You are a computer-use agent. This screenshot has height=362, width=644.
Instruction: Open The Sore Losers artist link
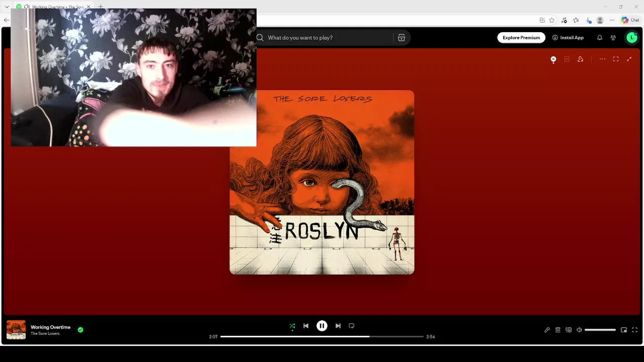[45, 333]
